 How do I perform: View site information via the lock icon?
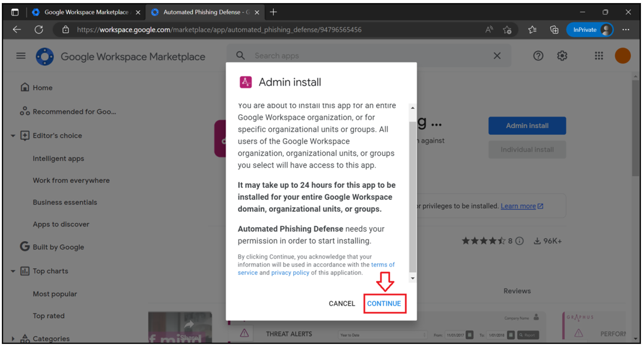click(65, 29)
